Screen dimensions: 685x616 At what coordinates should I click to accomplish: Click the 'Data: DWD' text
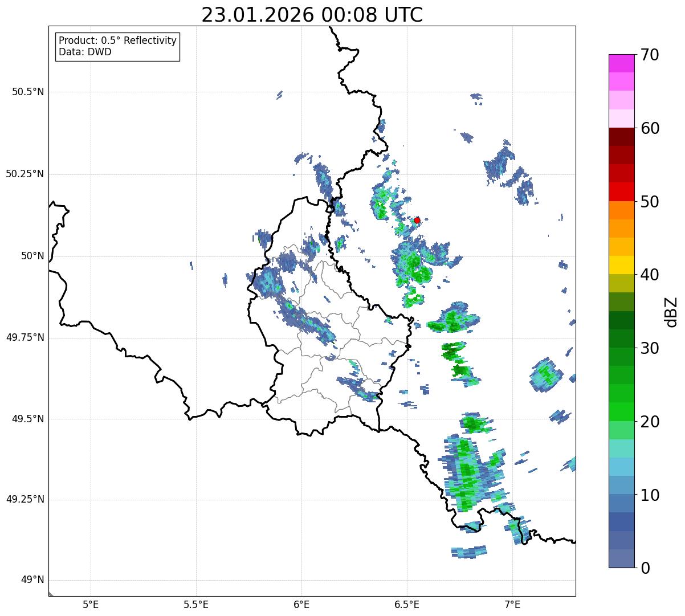85,52
